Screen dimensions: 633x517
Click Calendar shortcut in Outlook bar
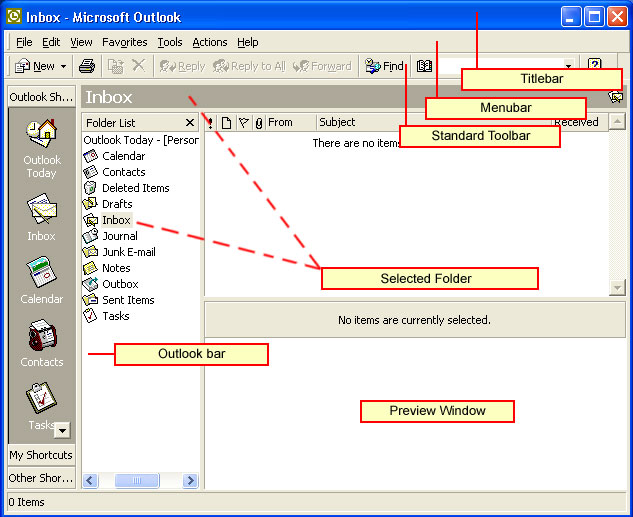click(x=42, y=280)
